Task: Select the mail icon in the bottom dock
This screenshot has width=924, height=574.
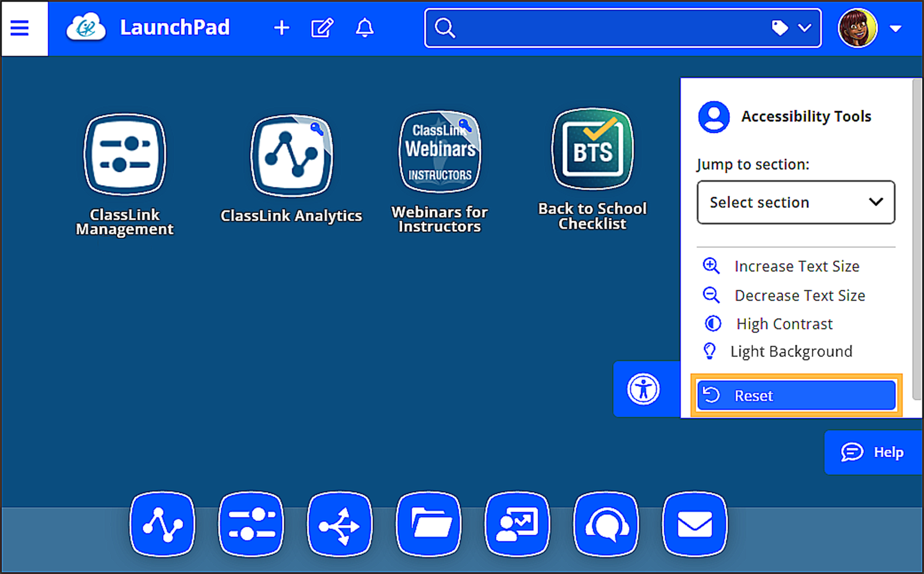Action: coord(695,524)
